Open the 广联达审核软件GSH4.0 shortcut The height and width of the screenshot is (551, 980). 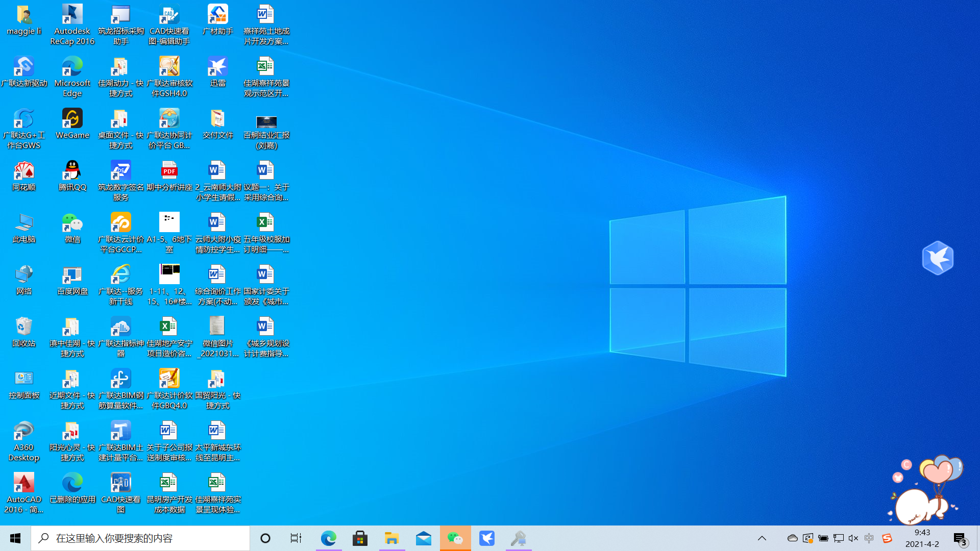169,77
